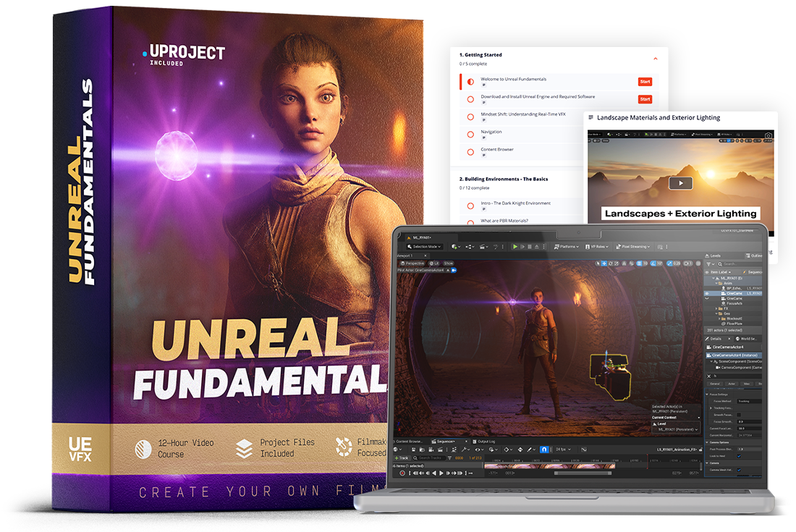Viewport: 796px width, 532px height.
Task: Uncheck the Lock to Head option
Action: pyautogui.click(x=739, y=456)
